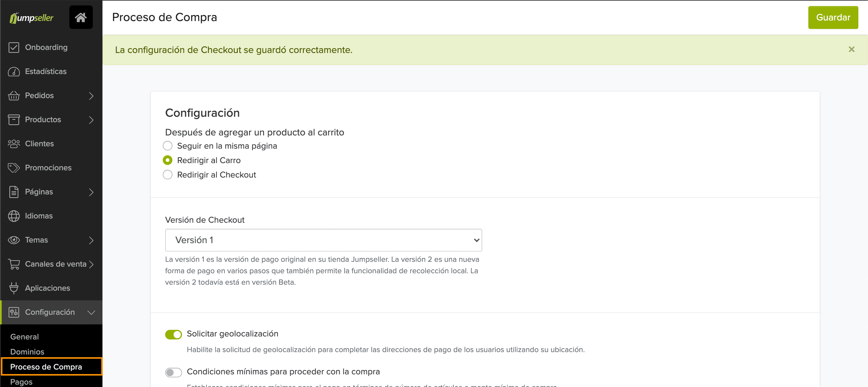The height and width of the screenshot is (387, 868).
Task: Open the Versión de Checkout dropdown
Action: point(323,240)
